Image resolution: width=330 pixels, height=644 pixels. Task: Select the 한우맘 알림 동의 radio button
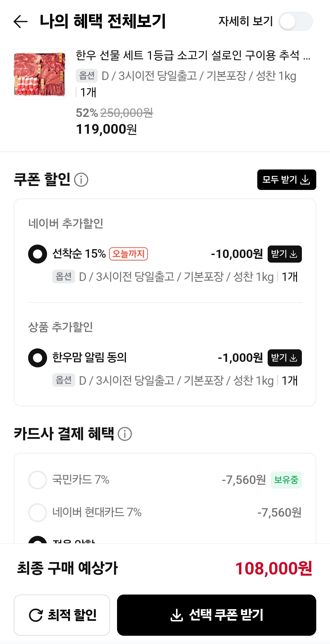38,358
